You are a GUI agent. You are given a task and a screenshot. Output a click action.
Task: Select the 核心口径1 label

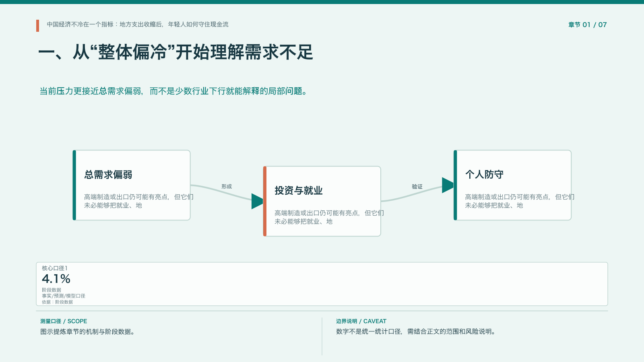[x=55, y=268]
